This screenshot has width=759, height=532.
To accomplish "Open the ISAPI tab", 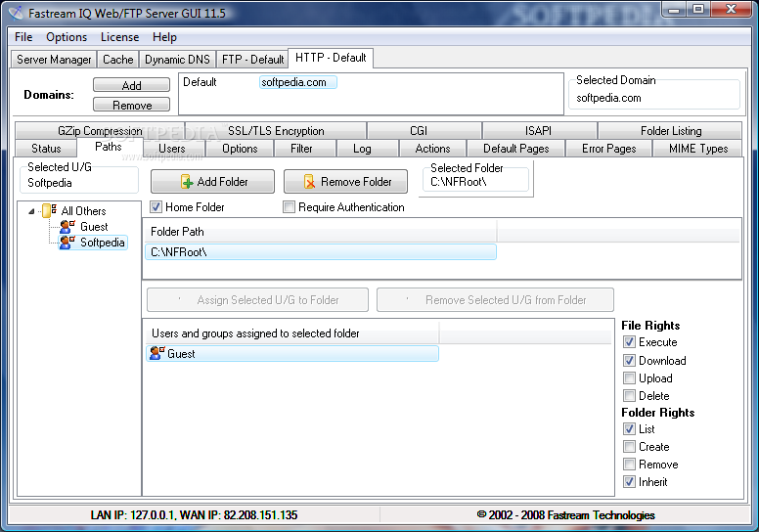I will 538,131.
